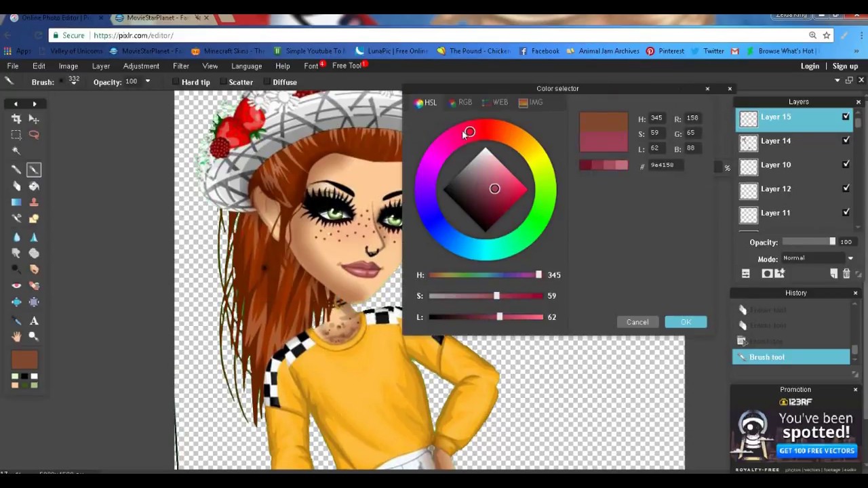Open the File menu
The image size is (868, 488).
[13, 66]
